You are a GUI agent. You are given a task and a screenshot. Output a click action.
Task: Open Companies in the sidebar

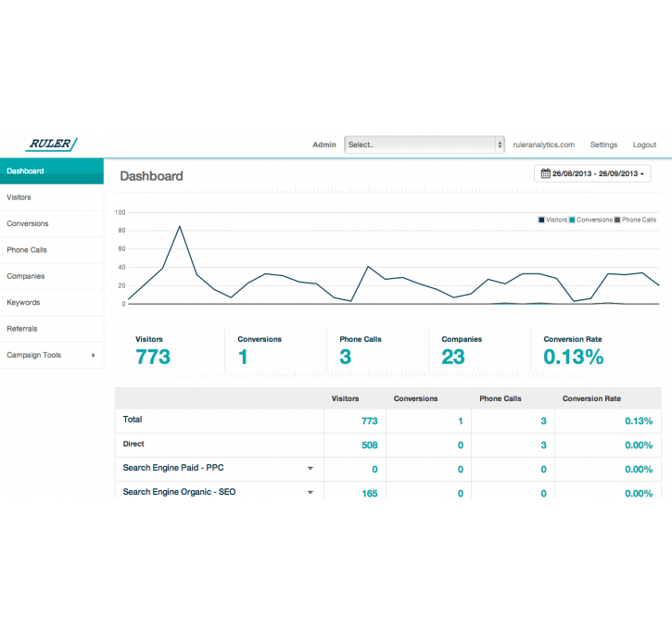tap(52, 276)
